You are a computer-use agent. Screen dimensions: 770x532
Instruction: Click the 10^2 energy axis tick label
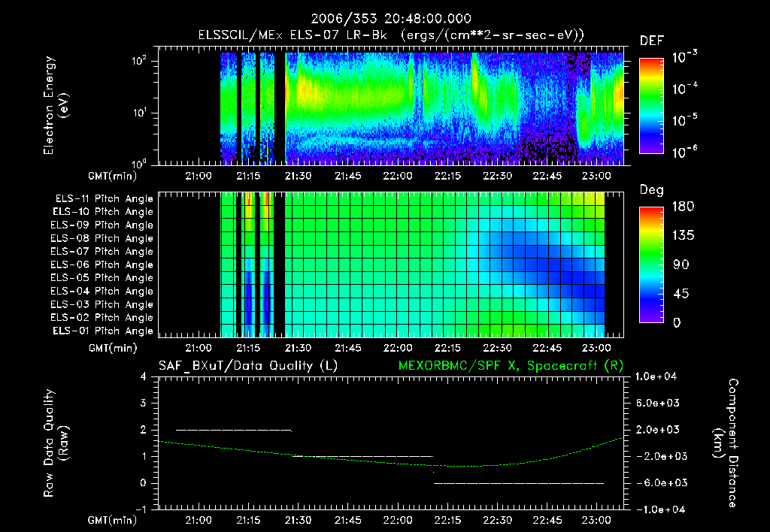139,60
